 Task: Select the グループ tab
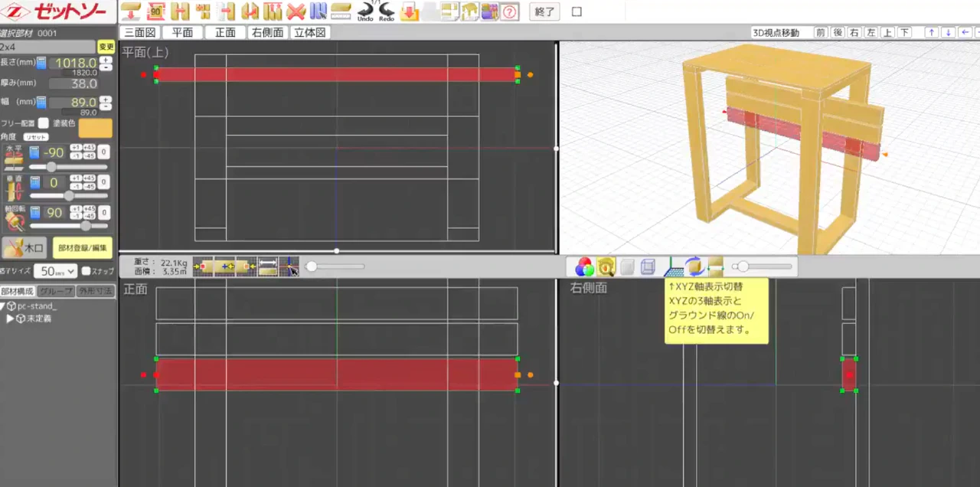[x=57, y=291]
